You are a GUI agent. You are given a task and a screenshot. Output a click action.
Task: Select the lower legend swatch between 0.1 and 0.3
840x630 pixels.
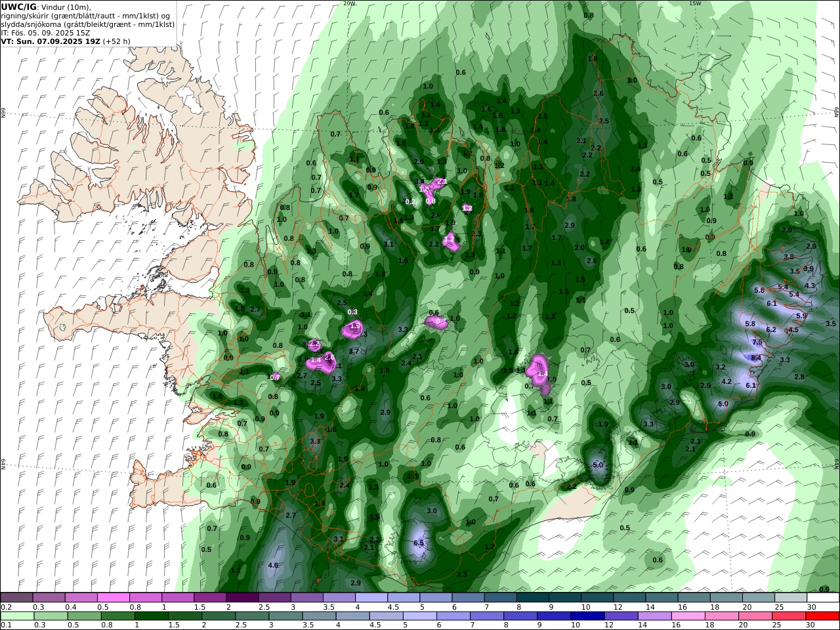point(16,616)
